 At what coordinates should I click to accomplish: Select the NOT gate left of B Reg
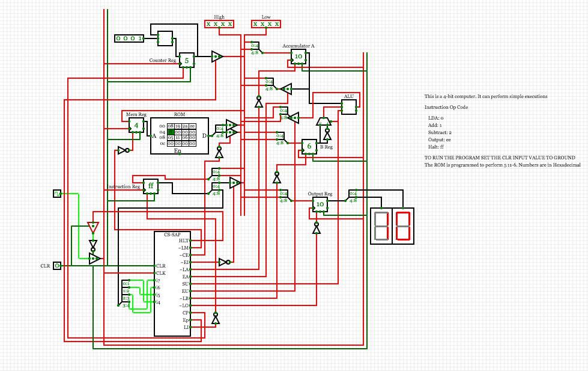pos(277,177)
